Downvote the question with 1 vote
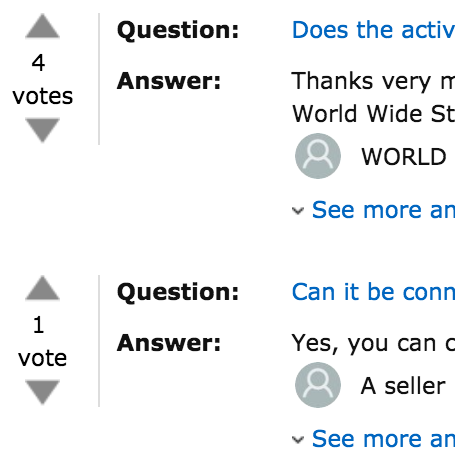The width and height of the screenshot is (455, 469). pos(43,392)
